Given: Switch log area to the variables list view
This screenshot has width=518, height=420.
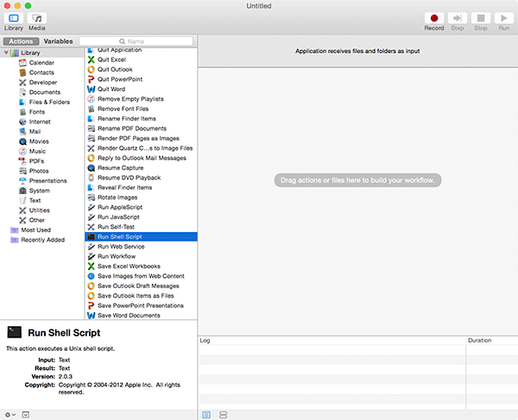Looking at the screenshot, I should (x=223, y=414).
